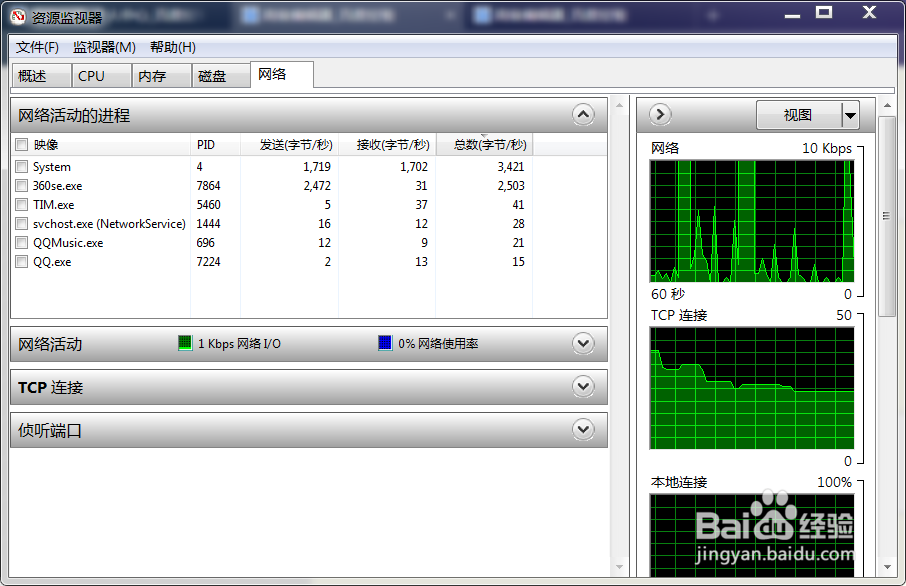
Task: Minimize the 资源监视器 window
Action: (x=792, y=14)
